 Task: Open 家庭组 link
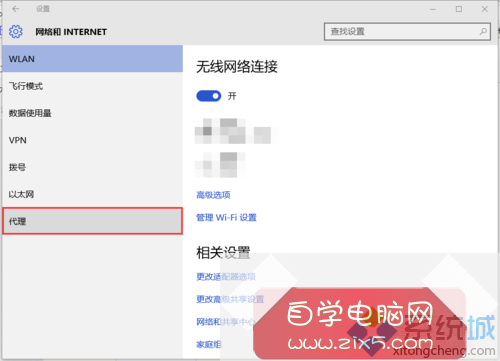209,344
